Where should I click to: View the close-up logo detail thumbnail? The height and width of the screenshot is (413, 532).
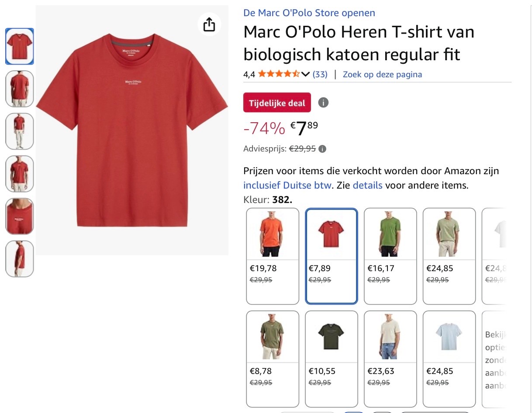[x=19, y=216]
